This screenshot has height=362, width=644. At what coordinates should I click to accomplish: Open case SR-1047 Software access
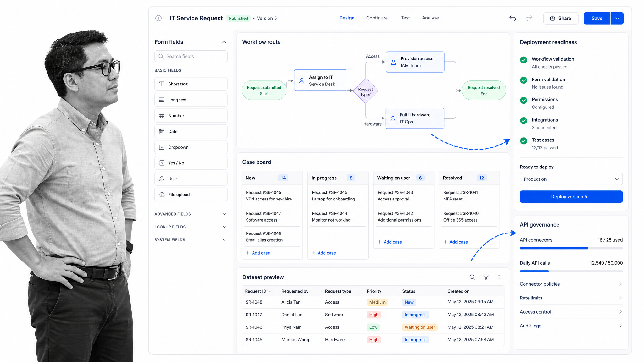click(272, 217)
